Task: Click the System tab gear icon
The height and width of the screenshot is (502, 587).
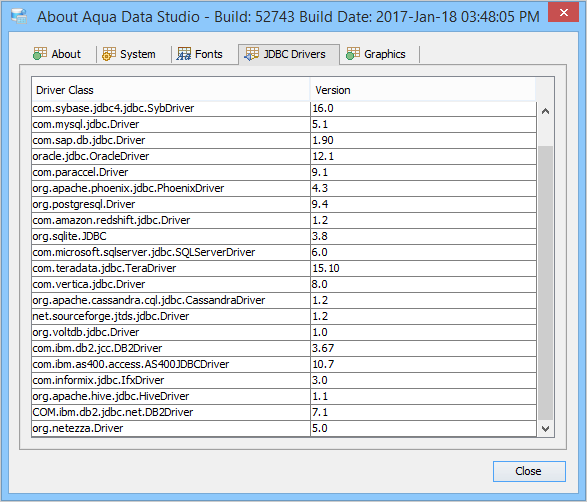Action: 109,54
